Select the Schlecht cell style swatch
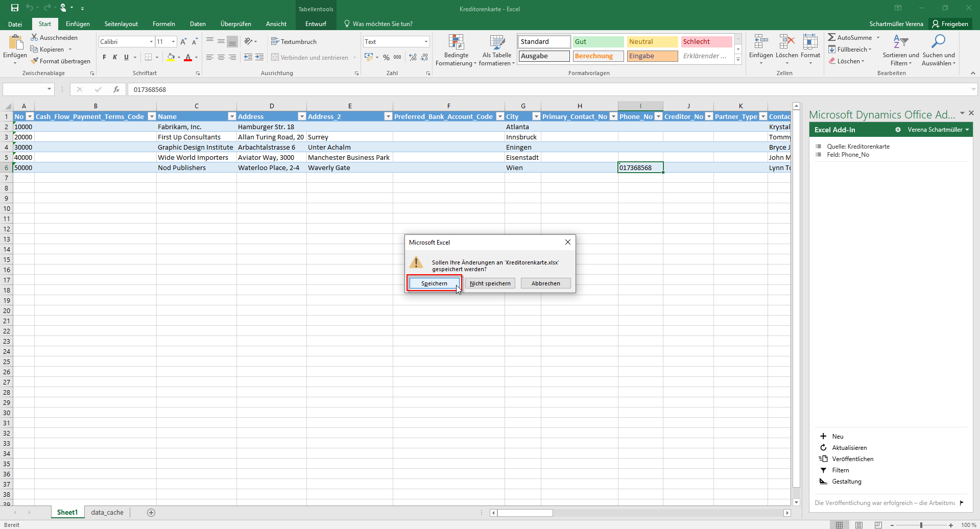Image resolution: width=980 pixels, height=529 pixels. [x=707, y=42]
